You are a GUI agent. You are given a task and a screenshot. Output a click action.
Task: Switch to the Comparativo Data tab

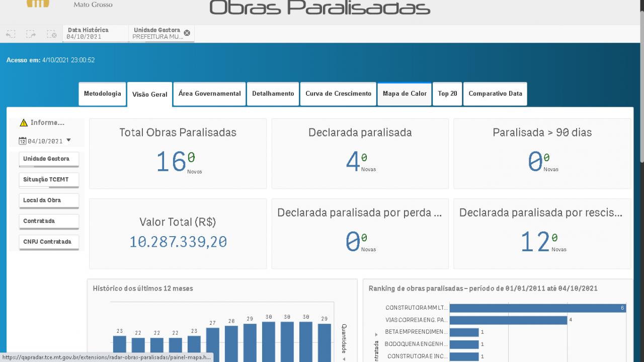point(495,94)
